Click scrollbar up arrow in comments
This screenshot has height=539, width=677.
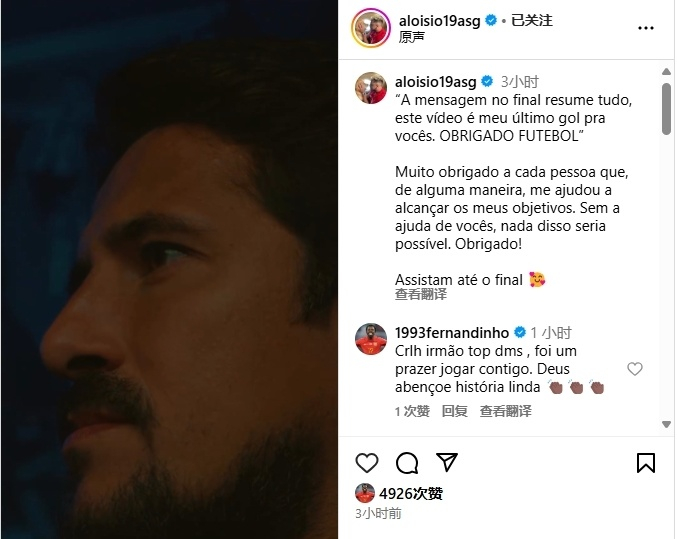666,72
